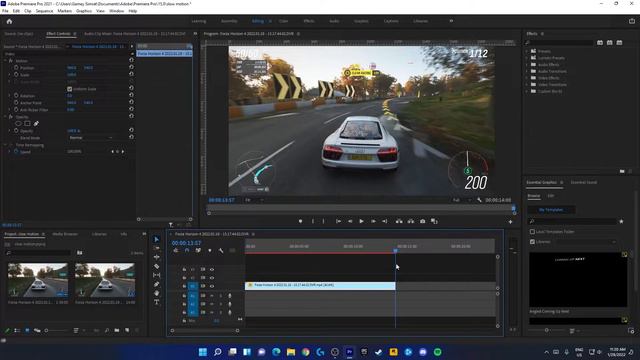Select the free draw bezier mask pen
Screen dimensions: 640x360
(x=36, y=123)
